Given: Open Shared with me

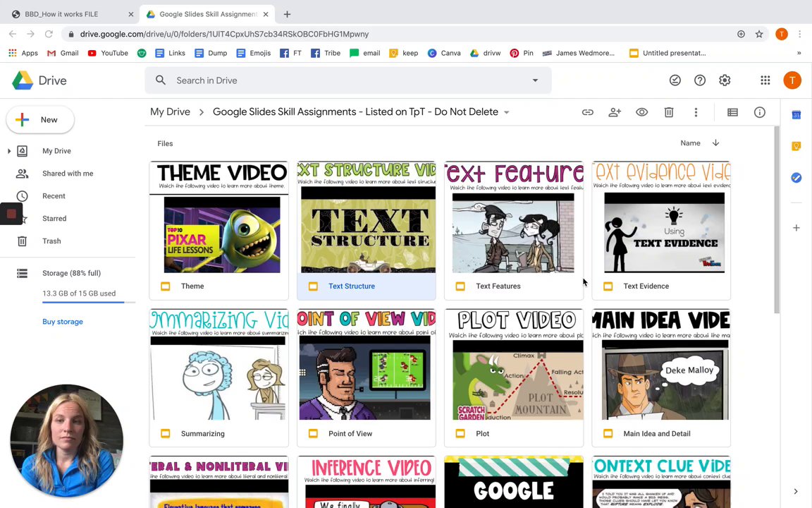Looking at the screenshot, I should point(68,174).
